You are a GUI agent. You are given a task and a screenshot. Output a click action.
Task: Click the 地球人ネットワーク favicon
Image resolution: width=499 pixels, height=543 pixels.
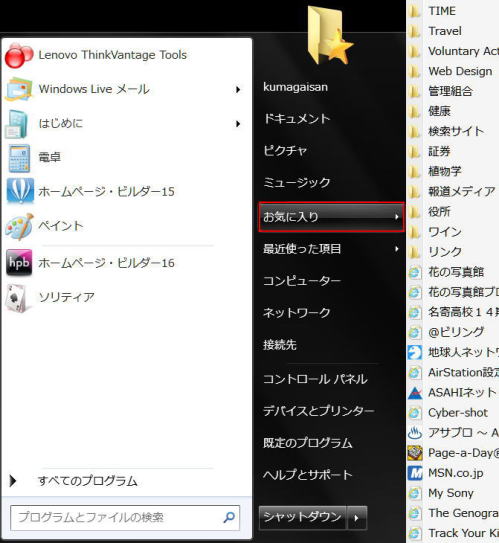click(x=415, y=353)
